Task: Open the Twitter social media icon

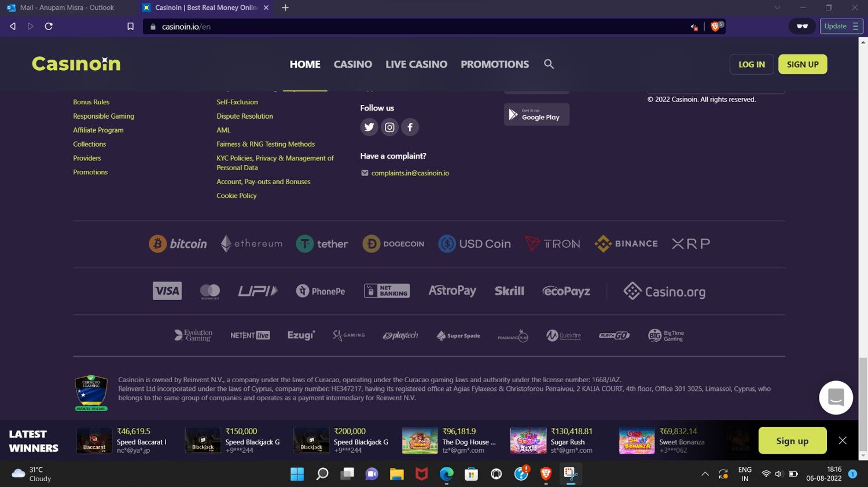Action: coord(369,127)
